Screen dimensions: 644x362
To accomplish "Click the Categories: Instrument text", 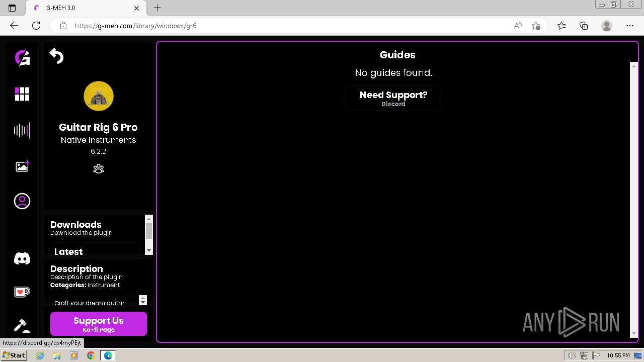I will pos(85,285).
